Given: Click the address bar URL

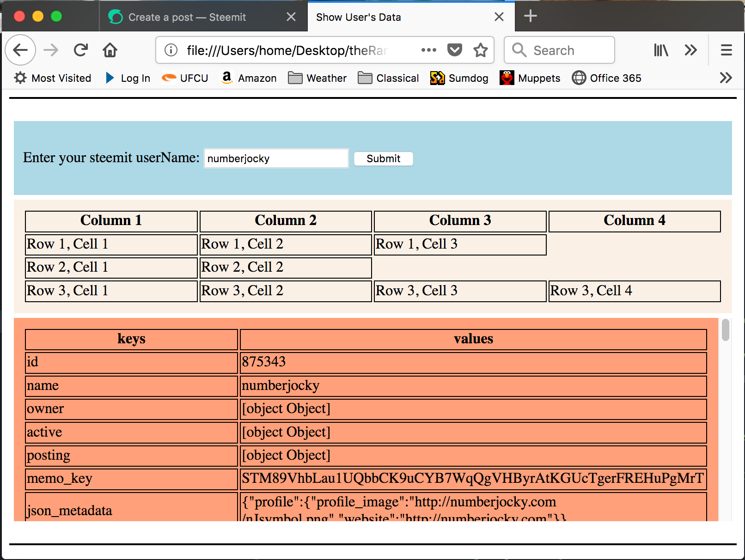Looking at the screenshot, I should coord(287,50).
